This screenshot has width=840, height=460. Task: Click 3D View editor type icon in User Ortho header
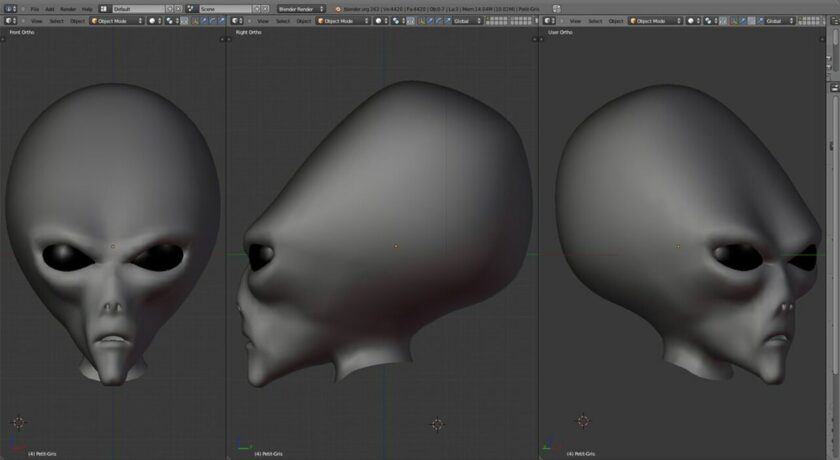[x=547, y=21]
